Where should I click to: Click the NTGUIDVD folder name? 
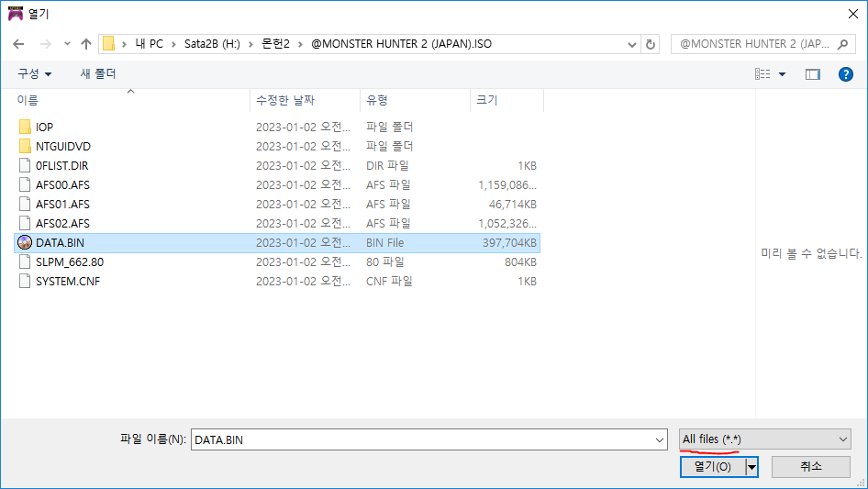coord(63,147)
